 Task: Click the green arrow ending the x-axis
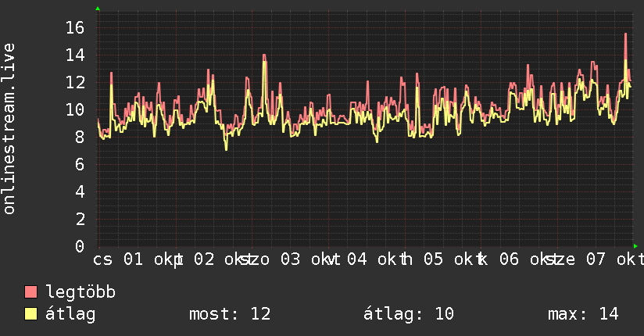(x=635, y=246)
